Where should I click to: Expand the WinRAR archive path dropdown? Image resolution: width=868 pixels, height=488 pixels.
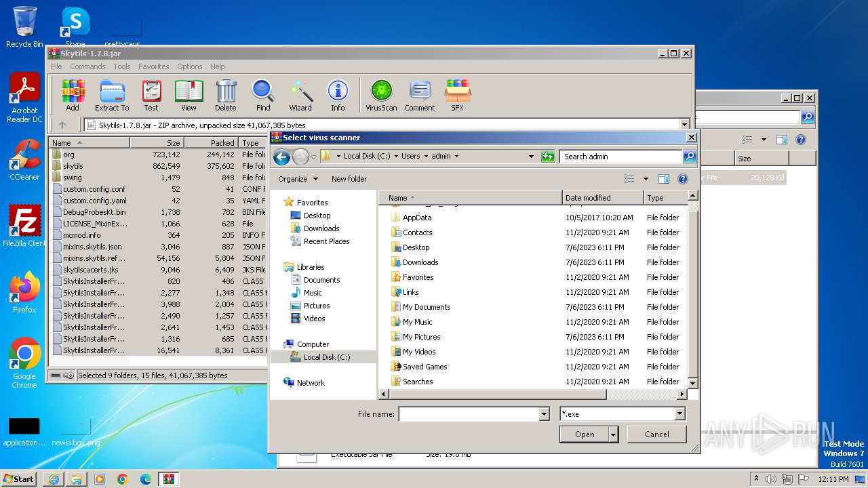(684, 125)
